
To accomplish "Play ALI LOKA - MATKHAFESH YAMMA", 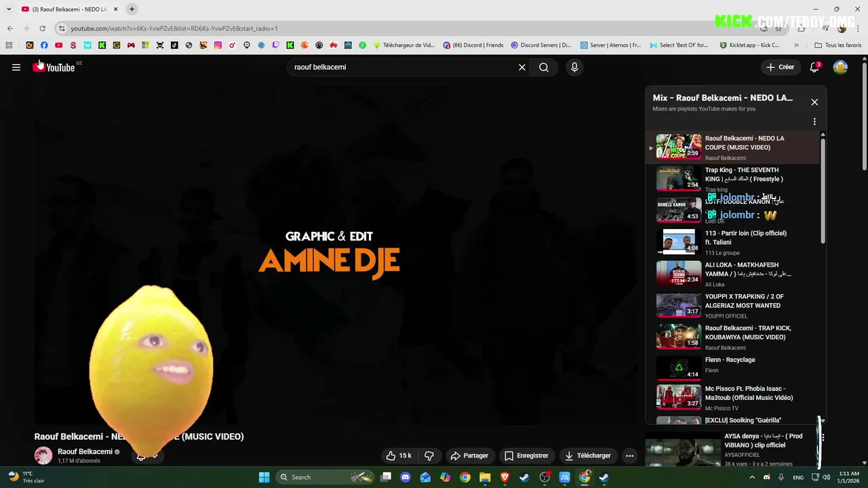I will [x=734, y=274].
